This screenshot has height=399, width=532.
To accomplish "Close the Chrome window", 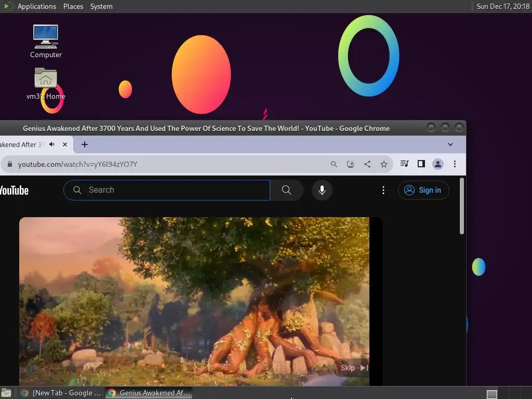I will (x=459, y=128).
